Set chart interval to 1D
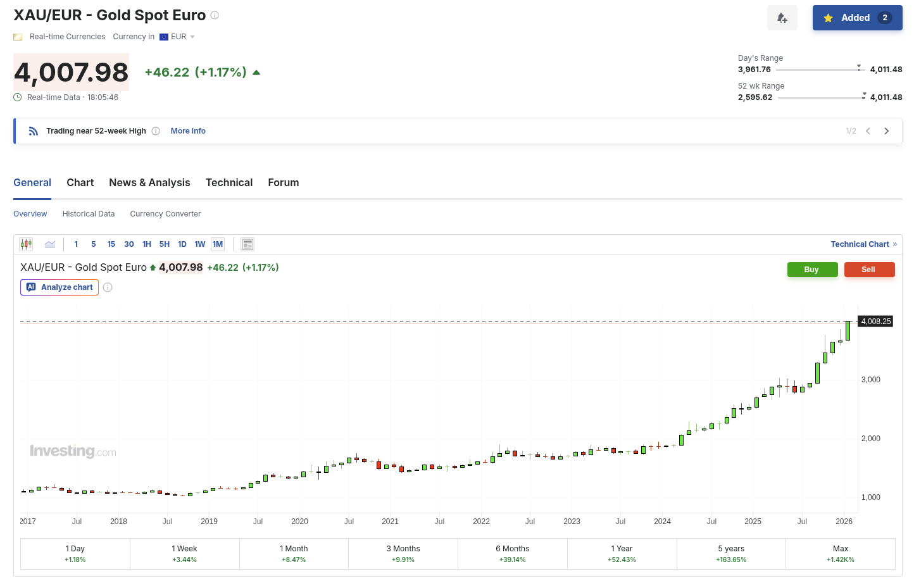Viewport: 914px width, 588px height. 182,244
